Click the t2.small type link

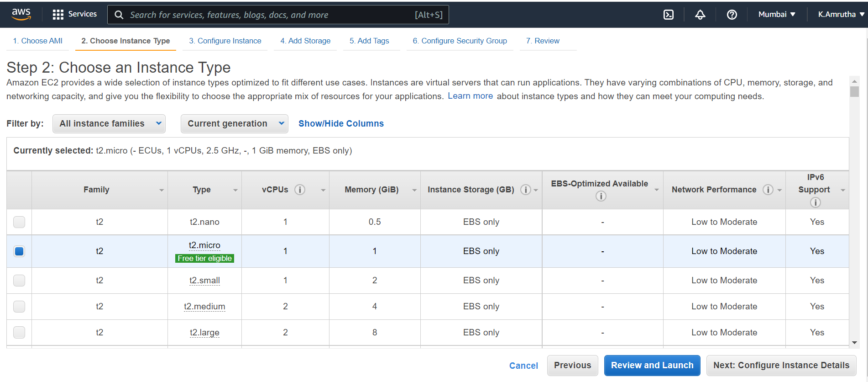[204, 281]
